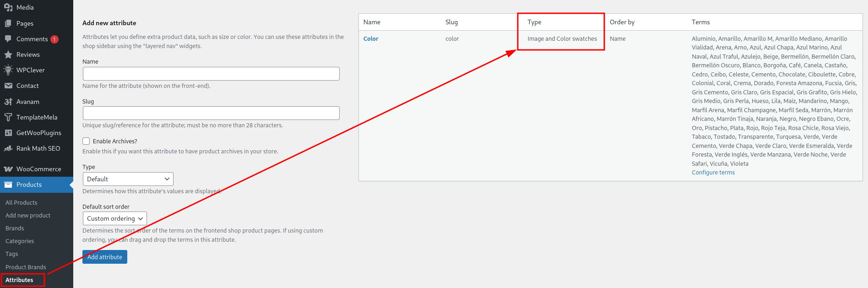The width and height of the screenshot is (868, 288).
Task: Click the Add new attribute heading
Action: point(109,23)
